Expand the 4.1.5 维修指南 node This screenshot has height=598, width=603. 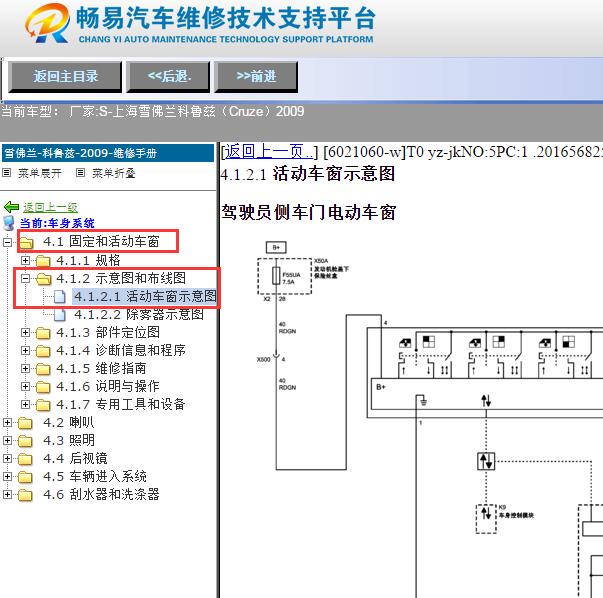pyautogui.click(x=25, y=368)
